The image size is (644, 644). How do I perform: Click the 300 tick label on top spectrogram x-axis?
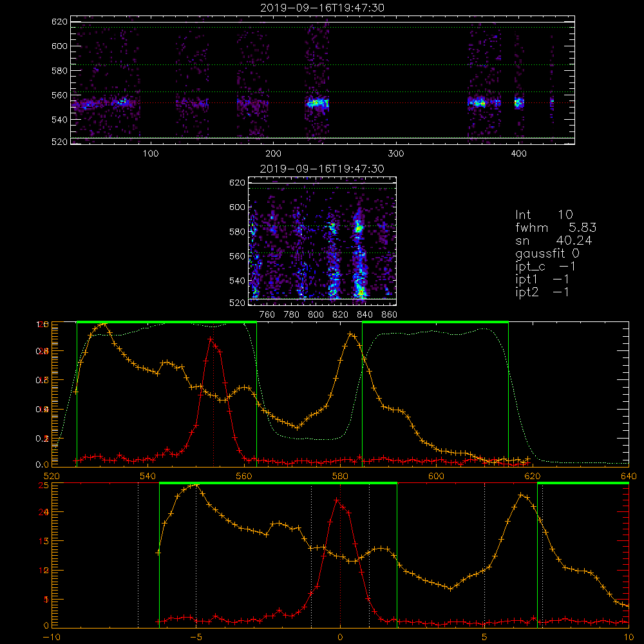(396, 154)
